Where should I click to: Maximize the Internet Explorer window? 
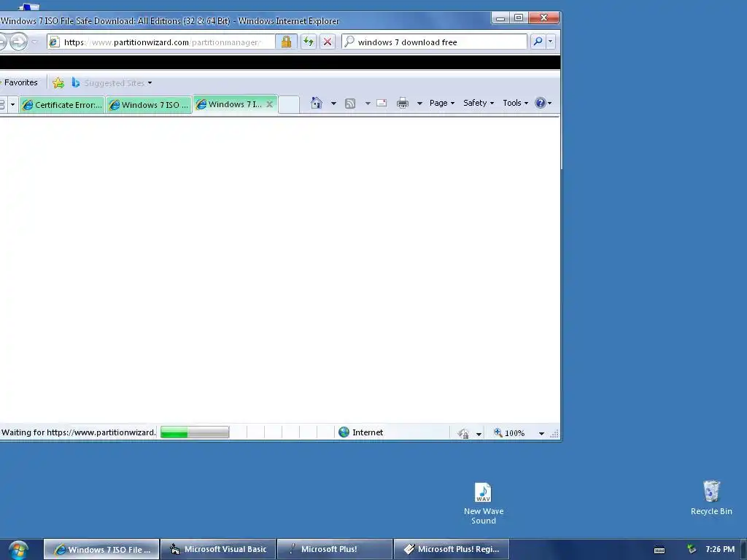(x=519, y=18)
